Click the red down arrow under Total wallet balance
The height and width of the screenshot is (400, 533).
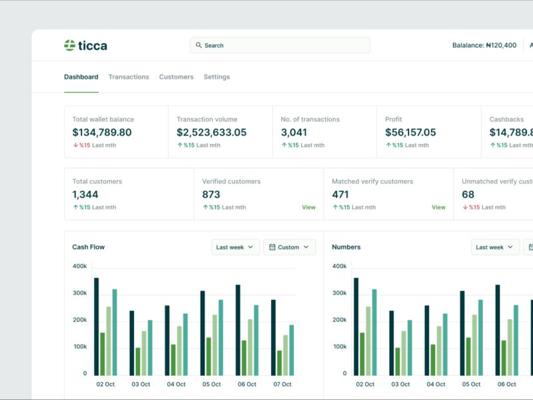click(x=76, y=145)
